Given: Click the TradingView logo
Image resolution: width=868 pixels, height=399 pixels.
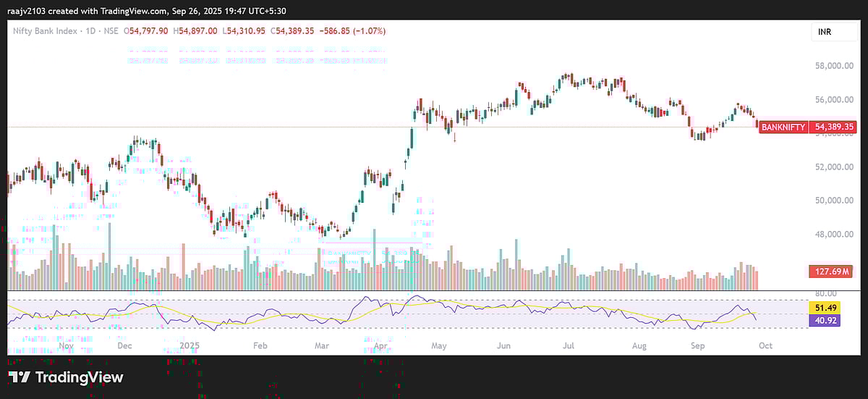Looking at the screenshot, I should point(66,377).
